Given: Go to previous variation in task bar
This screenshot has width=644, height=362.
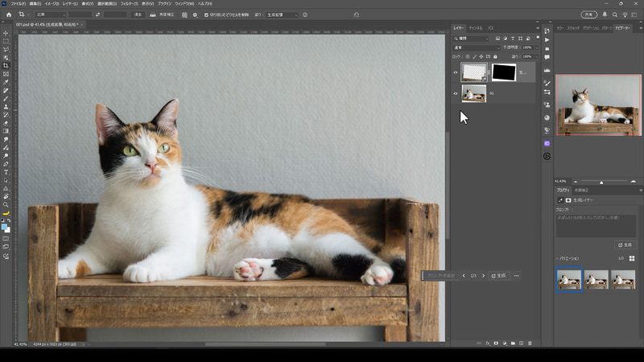Looking at the screenshot, I should [x=464, y=276].
